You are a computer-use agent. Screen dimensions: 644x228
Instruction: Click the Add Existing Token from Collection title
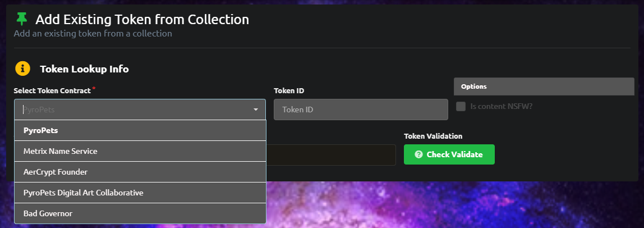(142, 19)
